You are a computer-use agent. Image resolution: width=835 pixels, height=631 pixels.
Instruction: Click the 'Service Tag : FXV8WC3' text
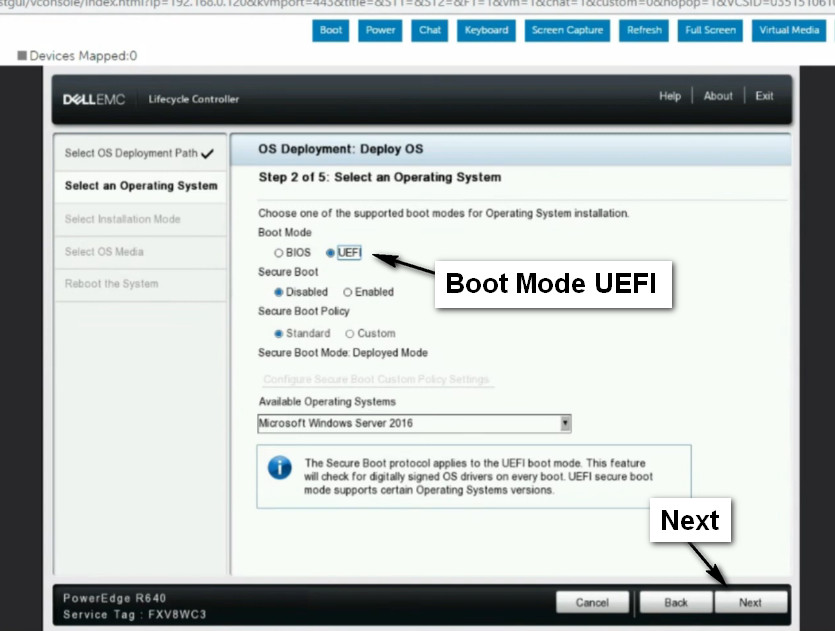click(135, 614)
